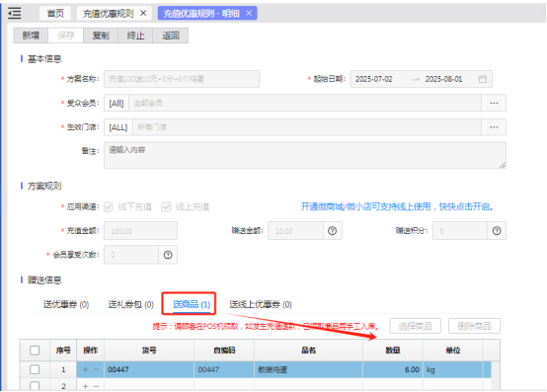This screenshot has width=547, height=392.
Task: Open the 送线上优惠券 (0) tab
Action: (261, 304)
